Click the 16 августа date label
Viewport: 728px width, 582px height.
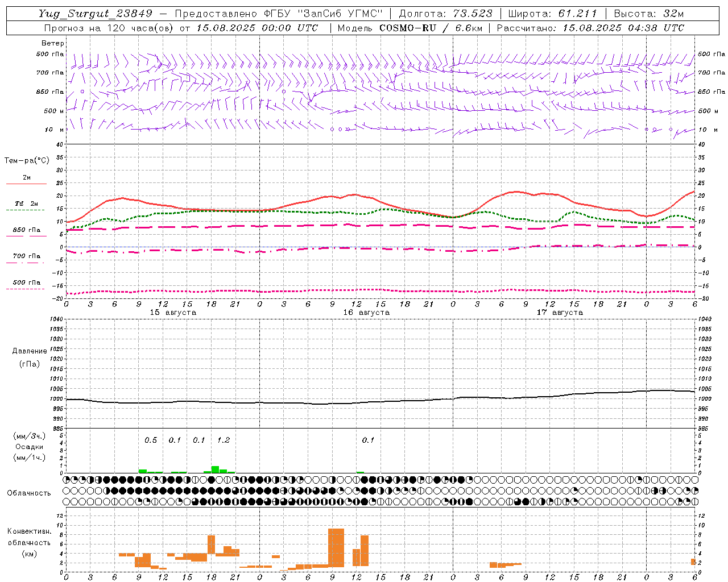[x=366, y=313]
